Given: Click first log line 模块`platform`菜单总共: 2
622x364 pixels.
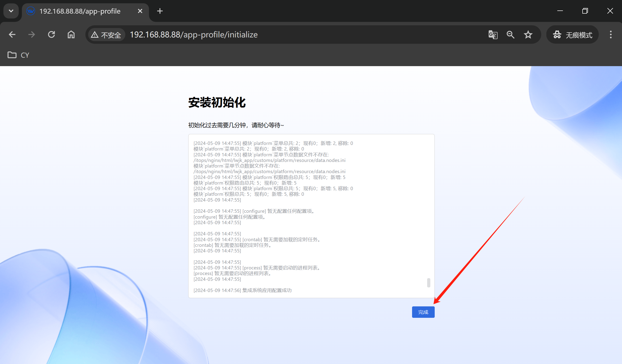Looking at the screenshot, I should (273, 143).
